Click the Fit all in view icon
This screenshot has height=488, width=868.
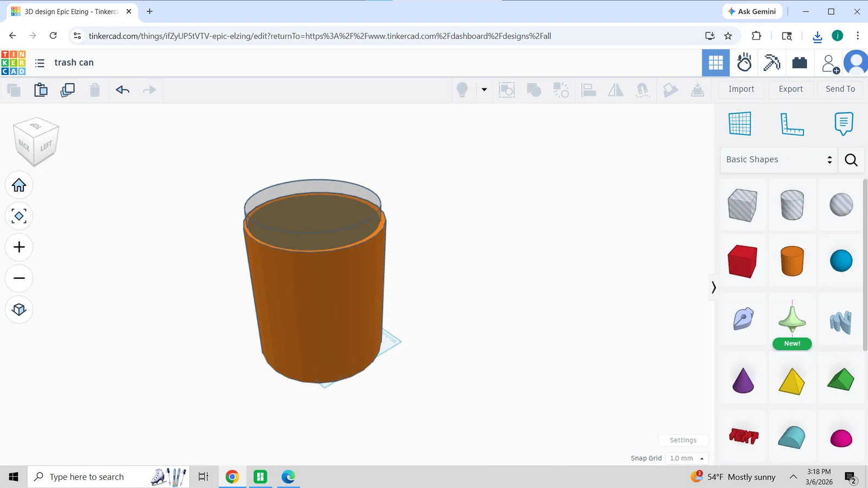coord(19,216)
